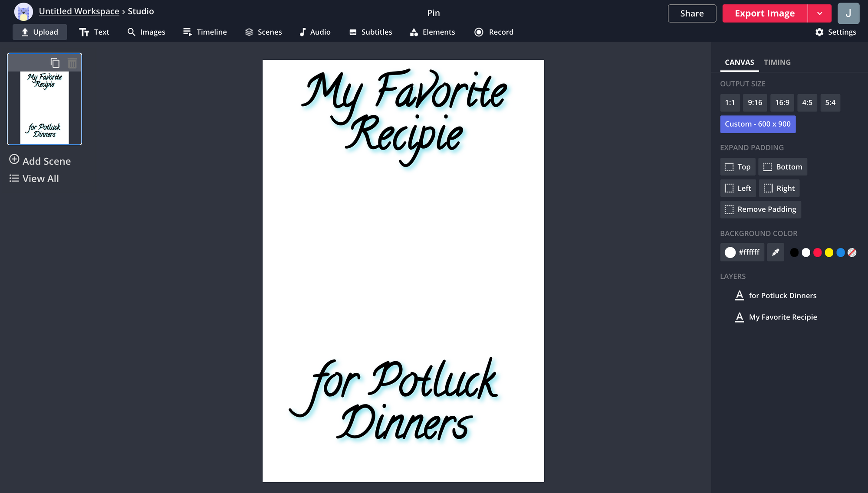
Task: Select the 9:16 output size
Action: point(755,103)
